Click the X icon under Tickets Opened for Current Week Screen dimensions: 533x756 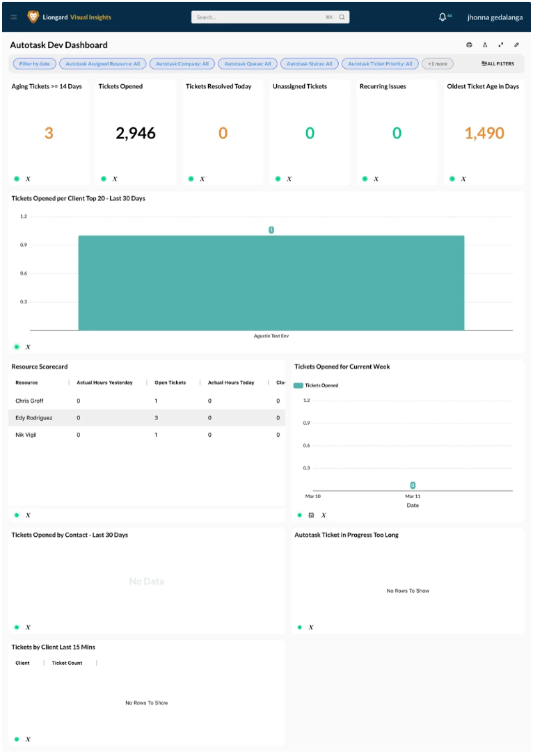(x=324, y=515)
